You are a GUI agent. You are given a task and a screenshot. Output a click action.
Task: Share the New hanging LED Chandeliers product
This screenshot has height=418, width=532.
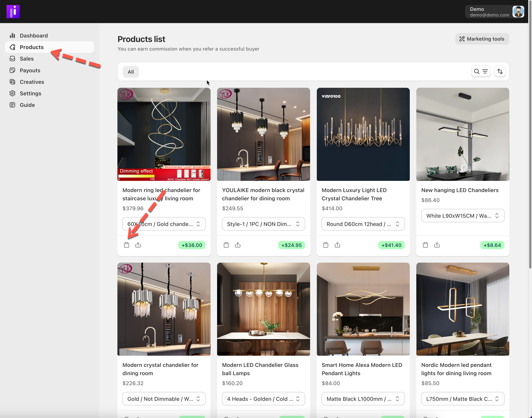tap(437, 245)
